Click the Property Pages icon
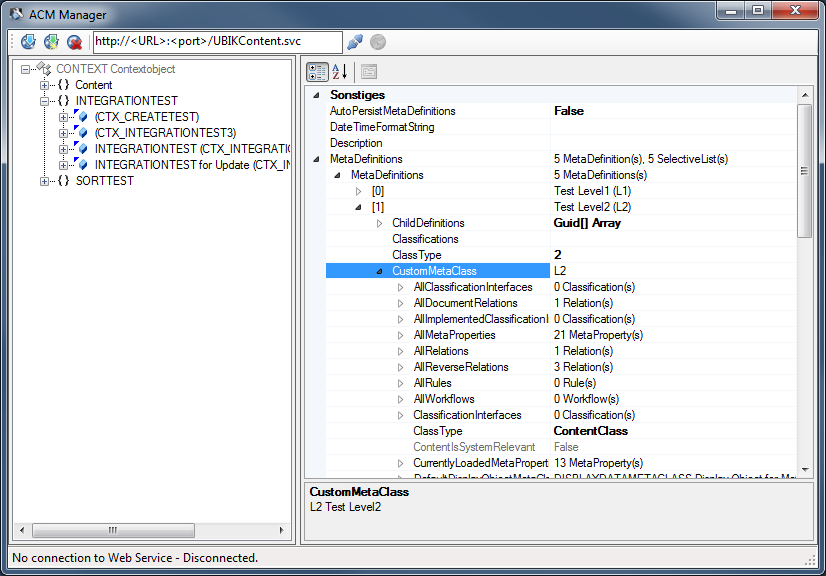This screenshot has width=826, height=576. coord(369,71)
